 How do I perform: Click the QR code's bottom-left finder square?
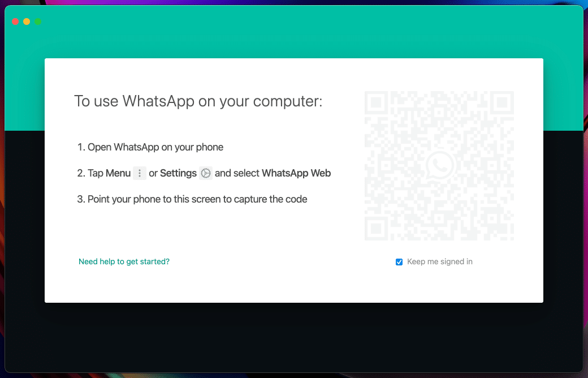point(376,229)
